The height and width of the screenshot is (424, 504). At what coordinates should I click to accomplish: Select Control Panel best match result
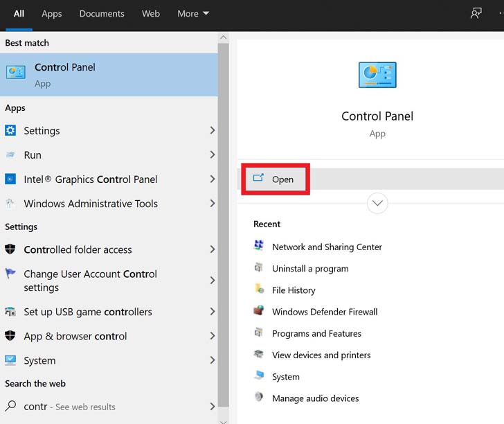109,75
